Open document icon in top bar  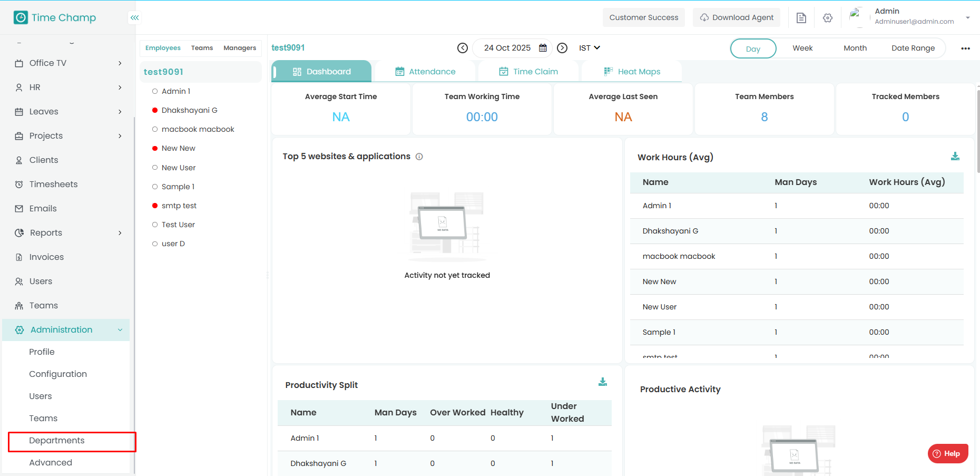click(x=801, y=18)
